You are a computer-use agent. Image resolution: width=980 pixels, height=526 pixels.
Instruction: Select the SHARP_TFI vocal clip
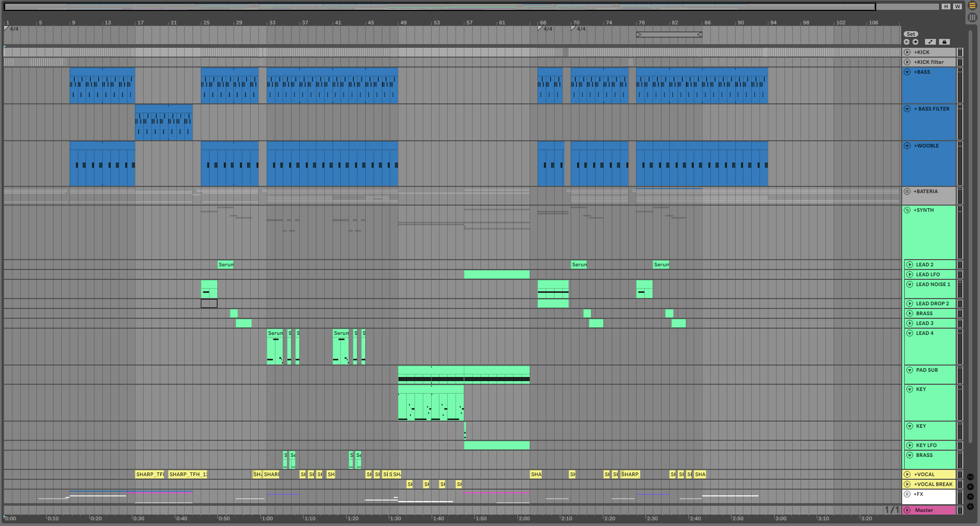pyautogui.click(x=150, y=475)
